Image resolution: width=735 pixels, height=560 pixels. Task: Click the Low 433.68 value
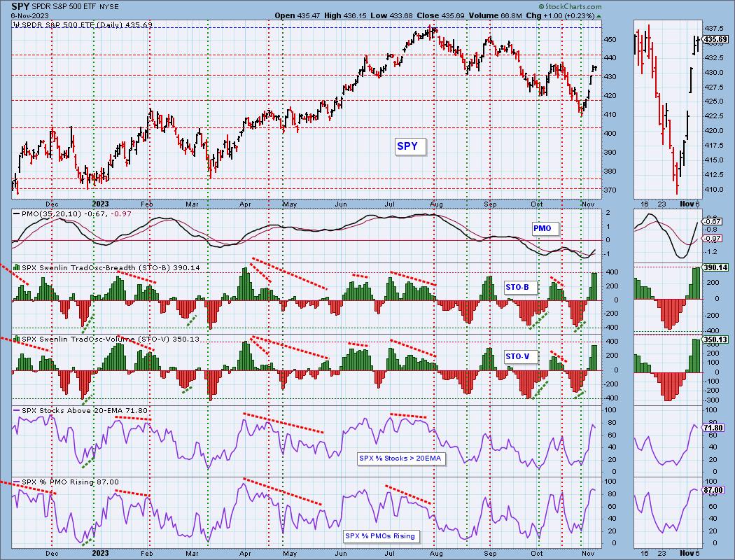pyautogui.click(x=391, y=15)
